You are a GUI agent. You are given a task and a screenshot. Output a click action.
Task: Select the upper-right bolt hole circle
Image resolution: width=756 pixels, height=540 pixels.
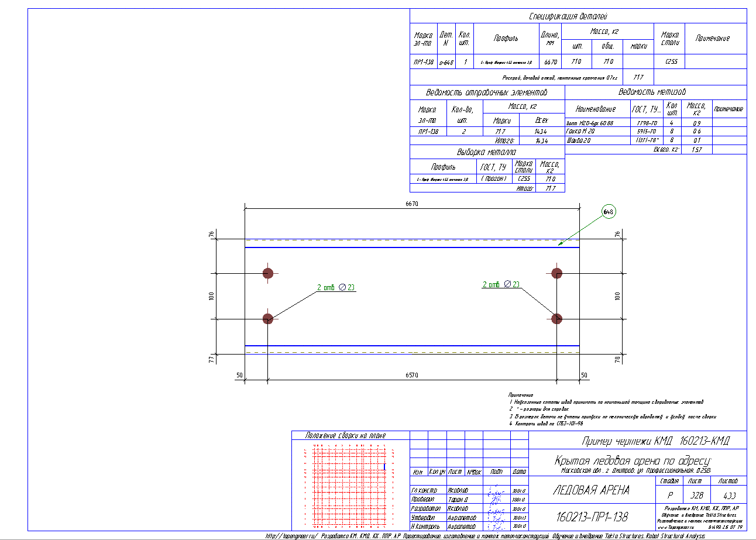click(x=556, y=273)
